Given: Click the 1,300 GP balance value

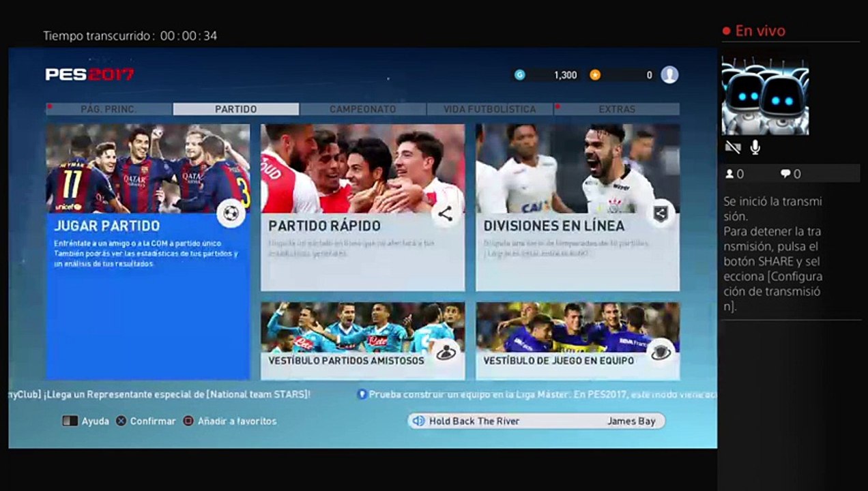Looking at the screenshot, I should (565, 76).
